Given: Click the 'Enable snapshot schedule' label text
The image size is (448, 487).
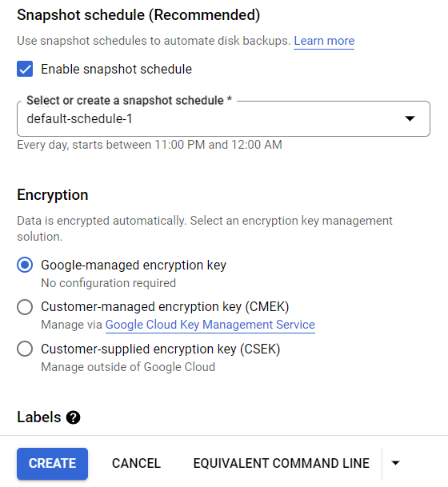Looking at the screenshot, I should pyautogui.click(x=117, y=69).
